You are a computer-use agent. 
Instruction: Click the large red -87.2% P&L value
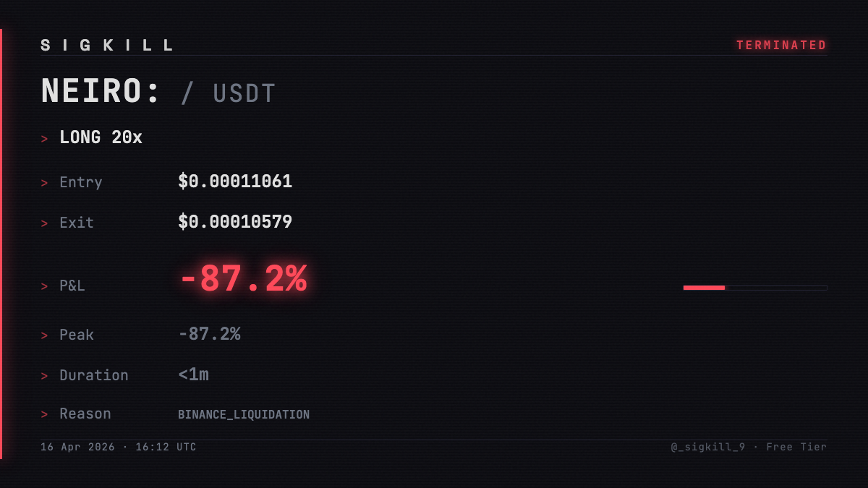tap(243, 279)
